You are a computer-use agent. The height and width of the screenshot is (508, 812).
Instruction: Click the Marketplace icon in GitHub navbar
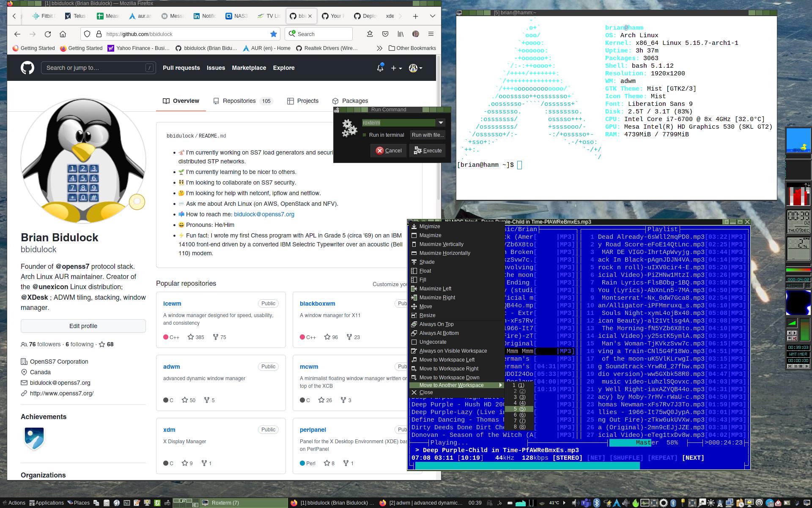pos(248,67)
